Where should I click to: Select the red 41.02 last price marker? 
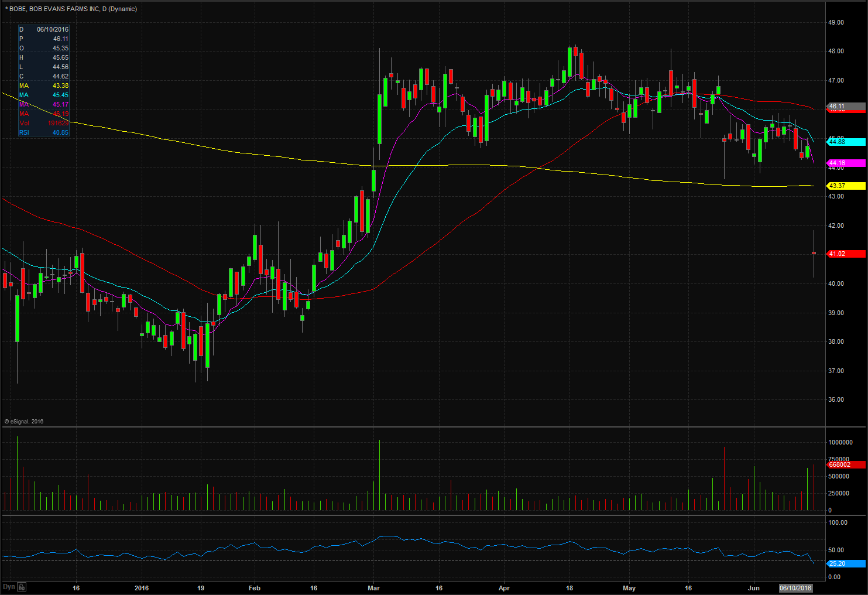(846, 254)
